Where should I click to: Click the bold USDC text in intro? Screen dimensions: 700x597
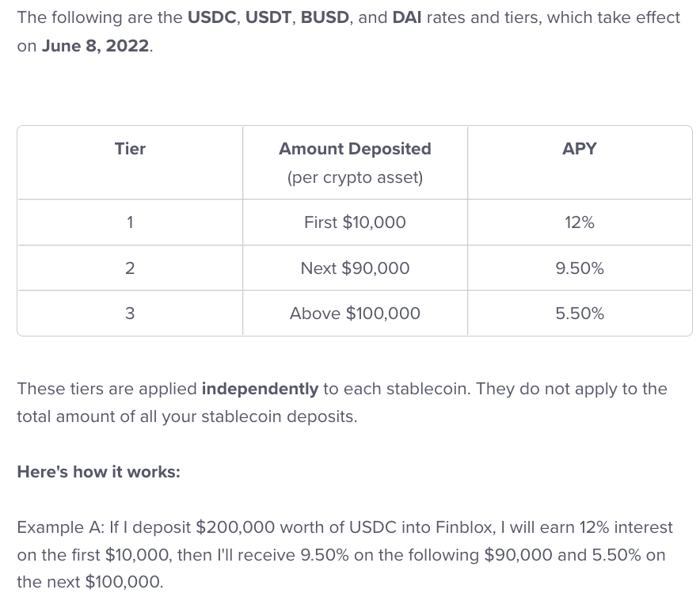[x=211, y=17]
